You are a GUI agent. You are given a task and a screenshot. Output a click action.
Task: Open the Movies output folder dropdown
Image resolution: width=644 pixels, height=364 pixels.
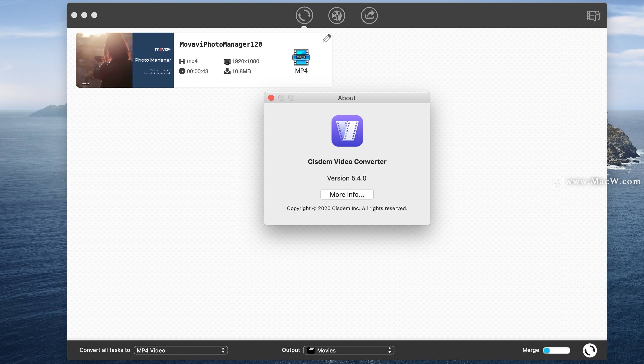(x=349, y=350)
